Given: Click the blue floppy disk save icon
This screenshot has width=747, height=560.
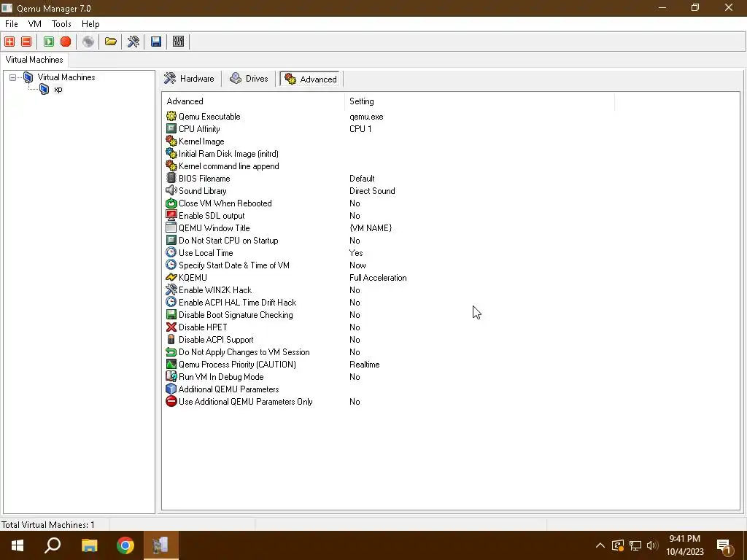Looking at the screenshot, I should pyautogui.click(x=156, y=42).
